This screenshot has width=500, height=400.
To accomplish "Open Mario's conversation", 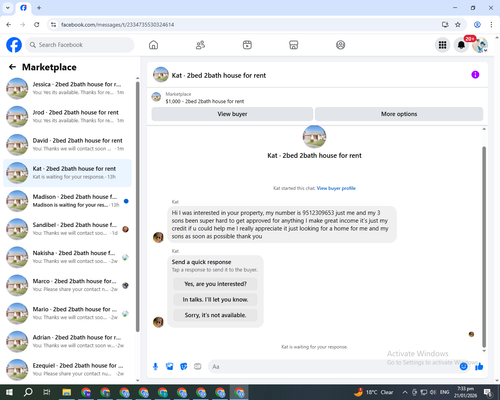I will (x=67, y=313).
